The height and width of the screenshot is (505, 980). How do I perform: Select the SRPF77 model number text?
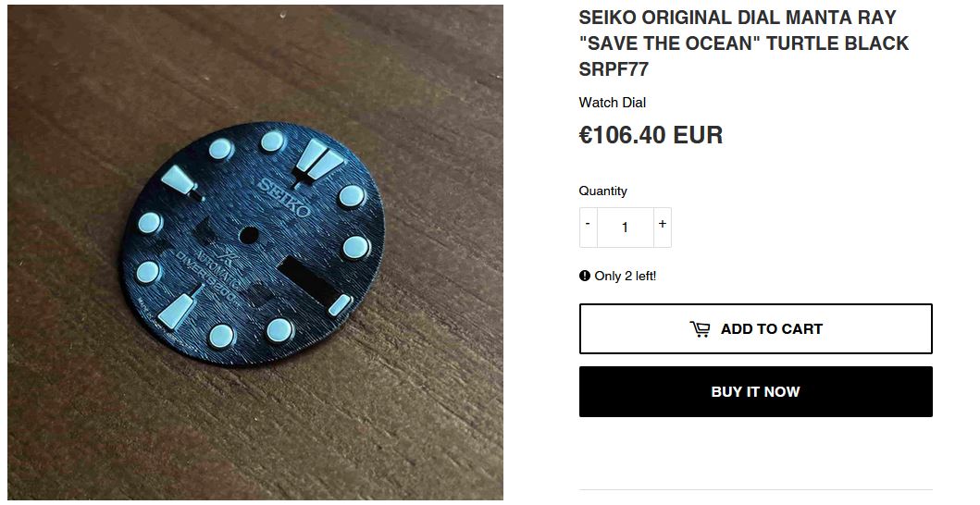coord(614,69)
